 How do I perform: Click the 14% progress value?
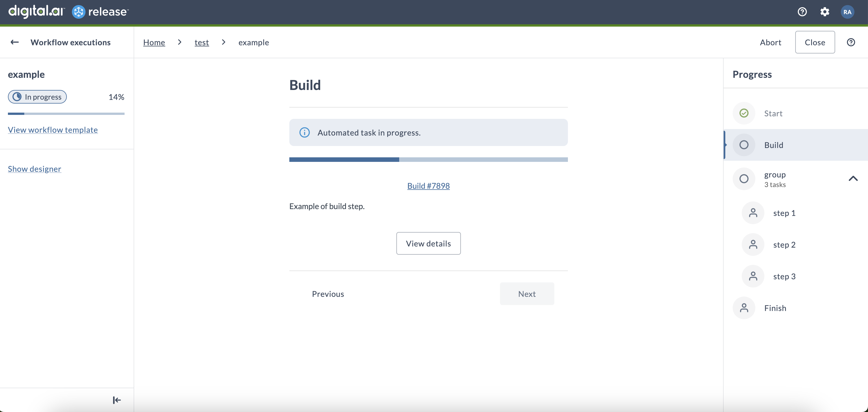(116, 97)
